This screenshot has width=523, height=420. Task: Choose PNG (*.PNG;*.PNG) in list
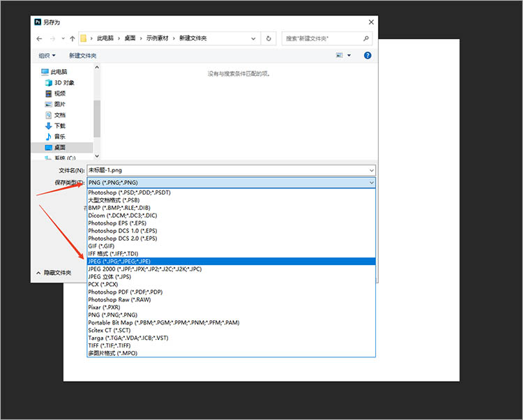click(x=231, y=315)
